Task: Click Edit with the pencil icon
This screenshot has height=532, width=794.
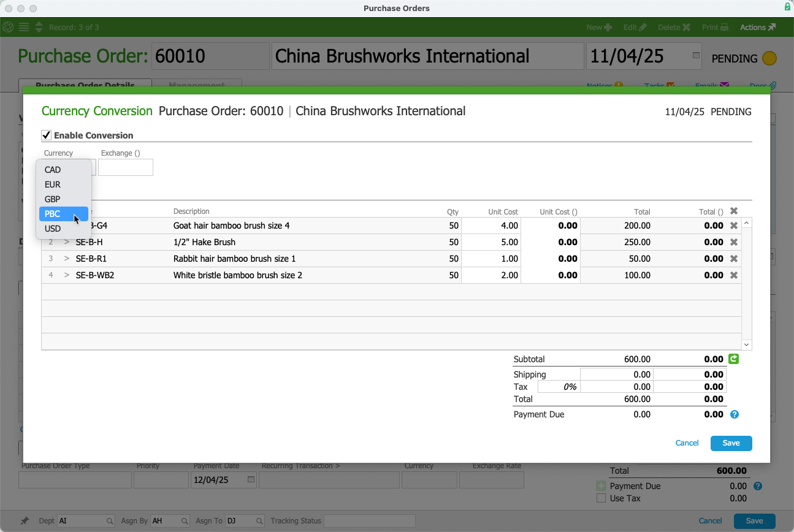Action: (x=635, y=27)
